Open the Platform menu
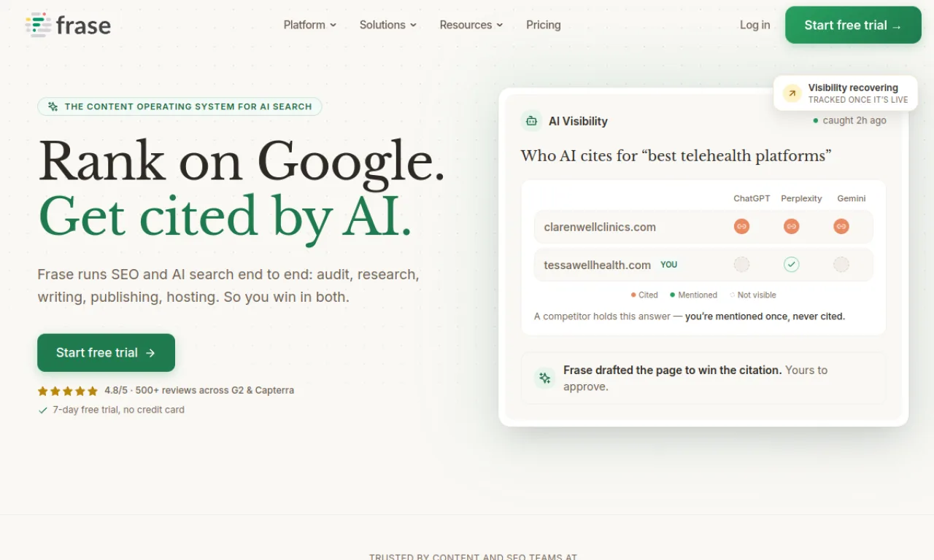The height and width of the screenshot is (560, 934). (310, 25)
